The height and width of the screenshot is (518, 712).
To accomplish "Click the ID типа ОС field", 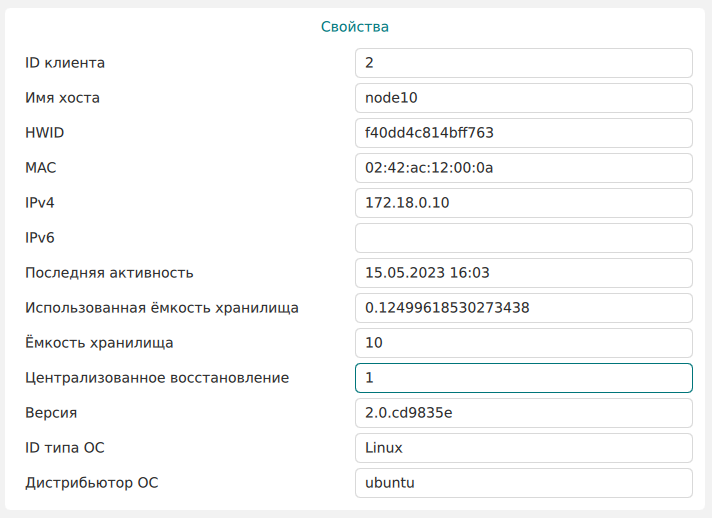I will [x=523, y=448].
